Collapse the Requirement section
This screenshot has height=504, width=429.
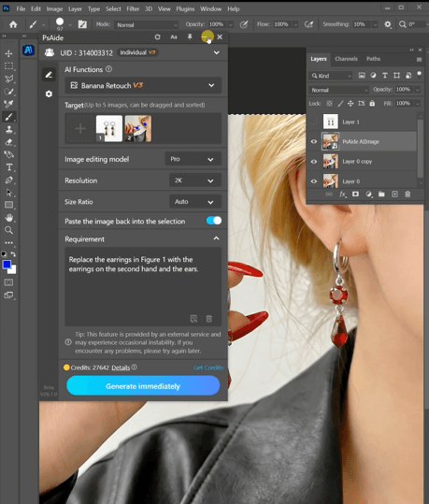point(216,238)
